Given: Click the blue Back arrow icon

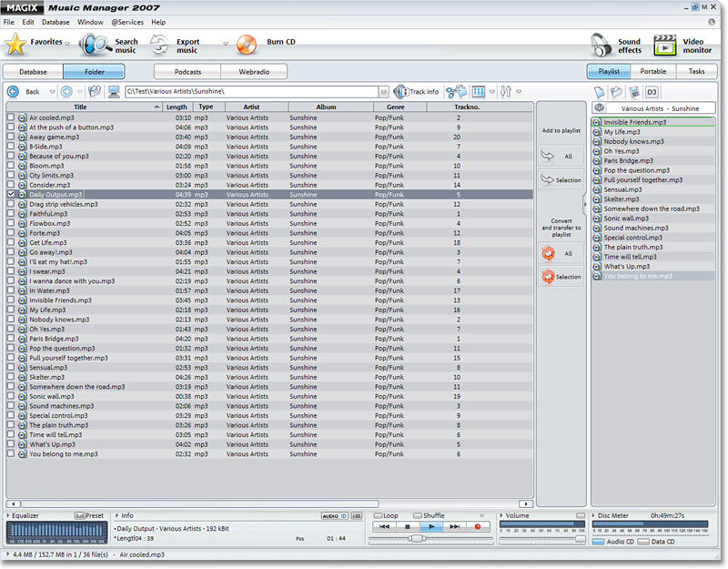Looking at the screenshot, I should coord(13,92).
